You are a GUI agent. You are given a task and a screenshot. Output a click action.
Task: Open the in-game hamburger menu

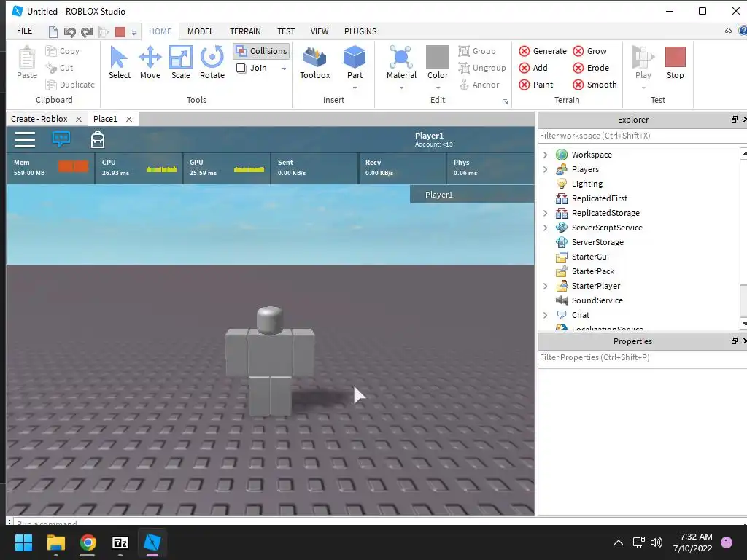coord(25,139)
